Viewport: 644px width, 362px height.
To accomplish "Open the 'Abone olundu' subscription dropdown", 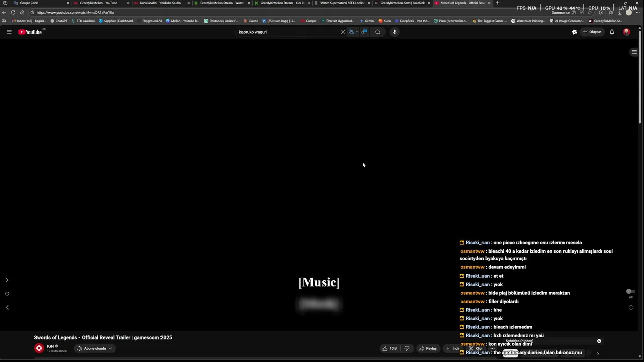I will [x=94, y=348].
